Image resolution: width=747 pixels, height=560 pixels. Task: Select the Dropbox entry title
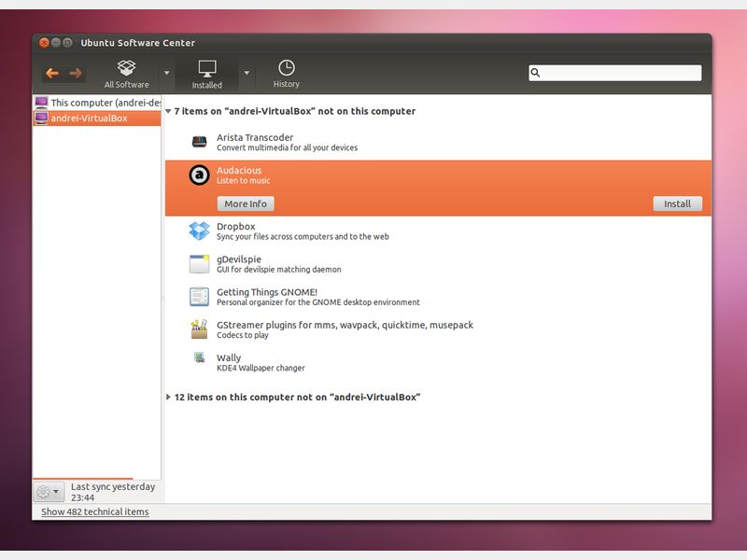coord(236,226)
